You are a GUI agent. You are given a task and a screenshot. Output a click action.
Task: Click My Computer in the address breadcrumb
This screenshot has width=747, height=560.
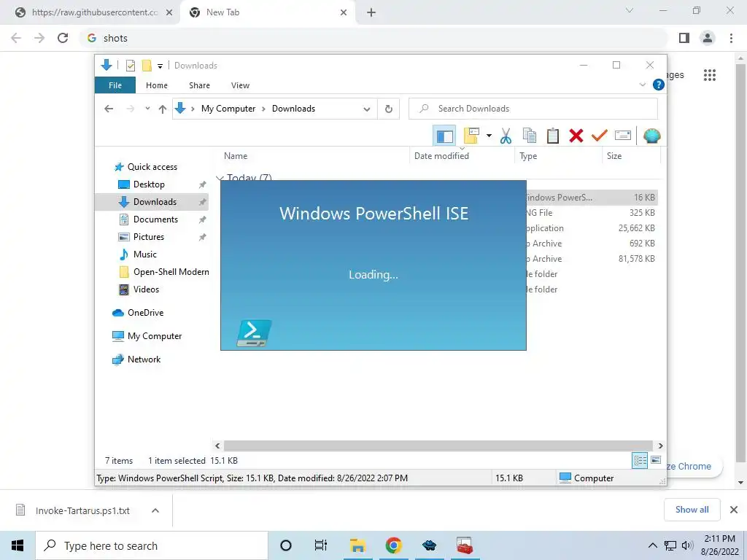(x=228, y=109)
